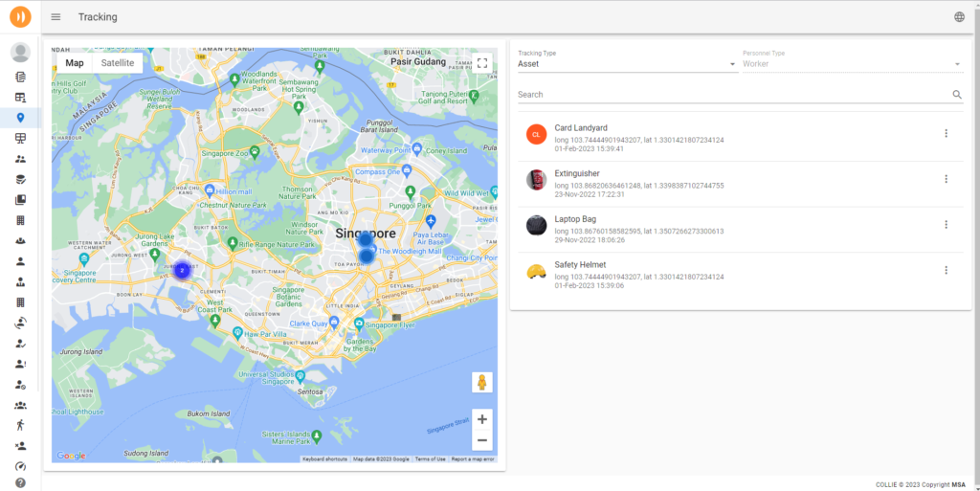Viewport: 980px width, 491px height.
Task: Click Report a map error link
Action: (473, 459)
